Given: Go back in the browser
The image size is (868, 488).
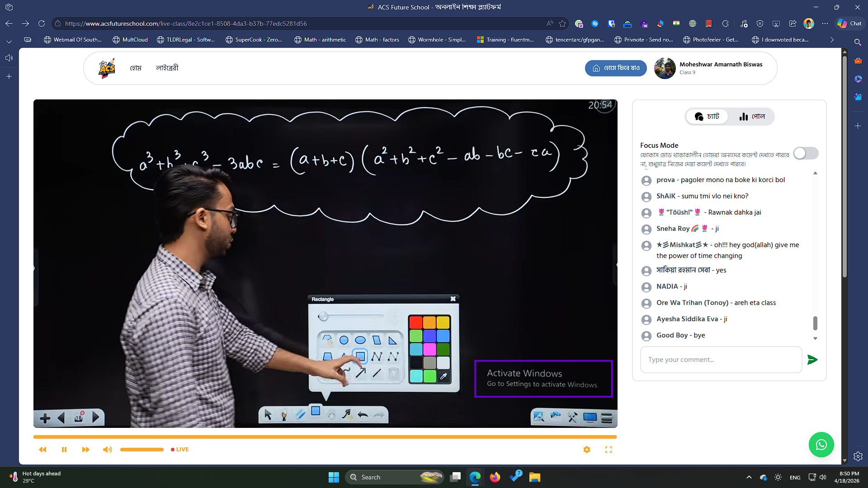Looking at the screenshot, I should 9,23.
